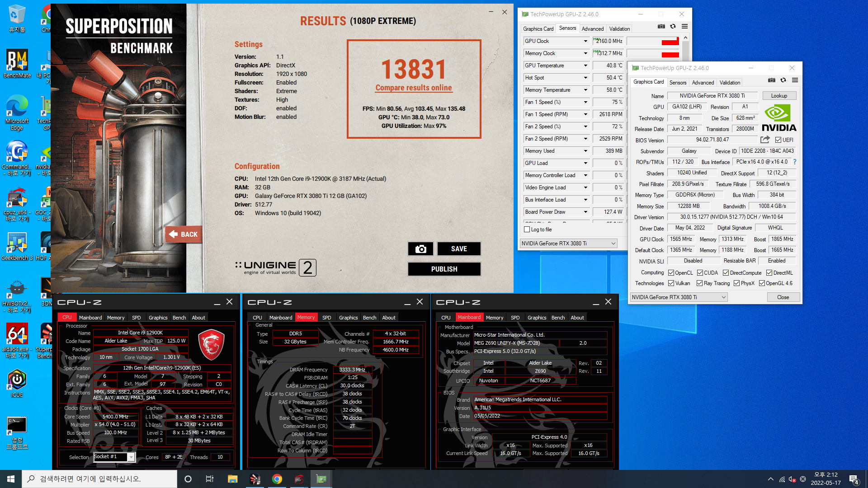Image resolution: width=868 pixels, height=488 pixels.
Task: Toggle the CUDA checkbox
Action: (700, 273)
